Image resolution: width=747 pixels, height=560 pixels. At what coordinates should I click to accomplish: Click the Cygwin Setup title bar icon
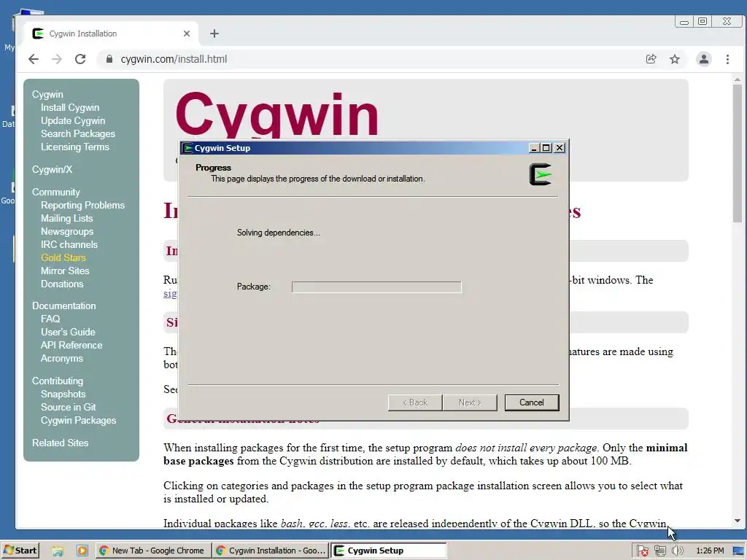pos(188,148)
